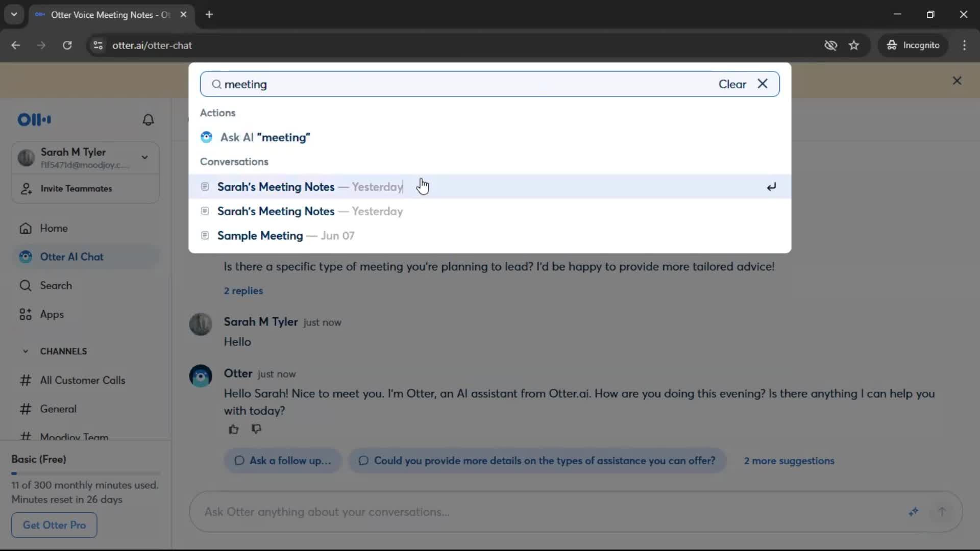
Task: Dismiss the top banner with X
Action: click(957, 81)
